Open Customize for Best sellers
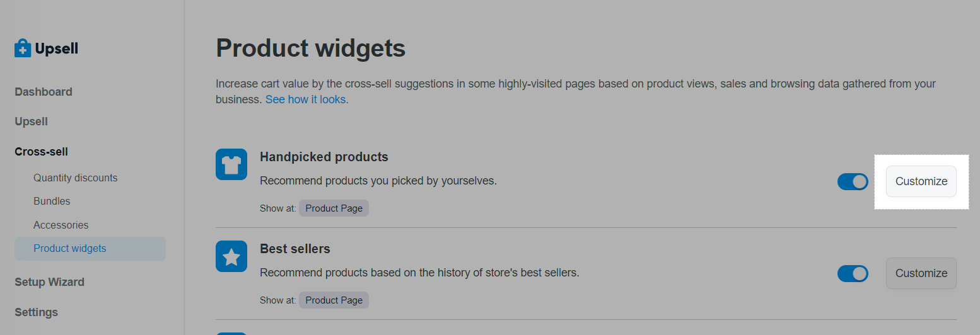The image size is (980, 335). click(921, 273)
